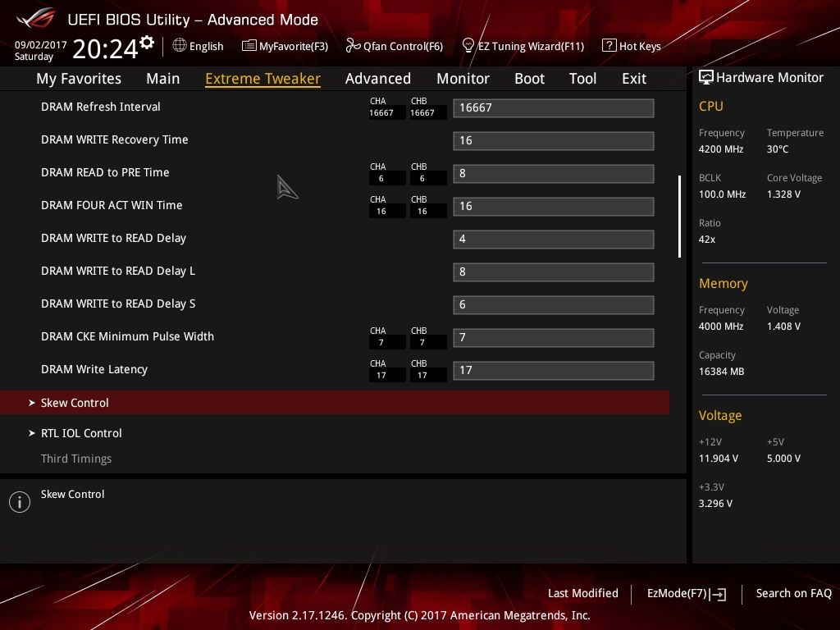Click the info icon beside help text
This screenshot has height=630, width=840.
coord(20,502)
